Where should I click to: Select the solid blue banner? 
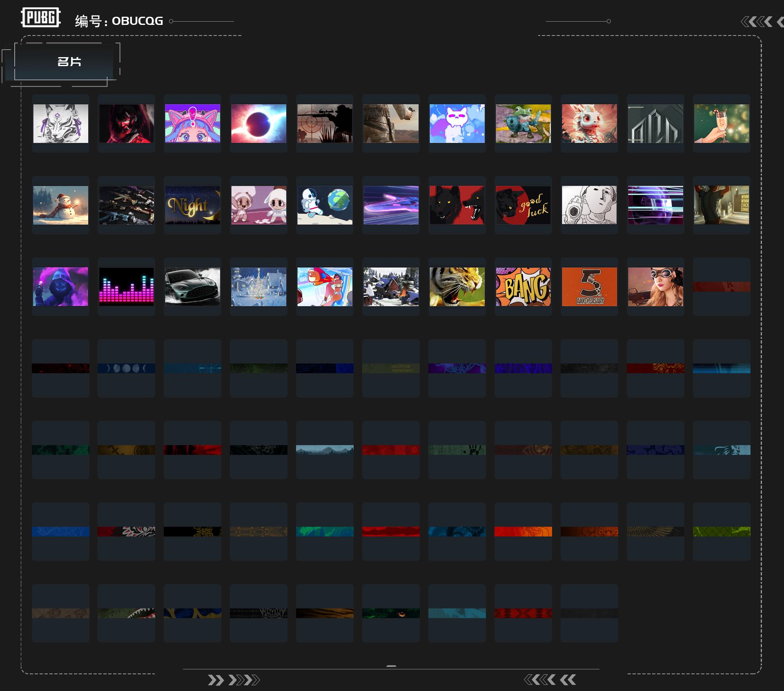pyautogui.click(x=60, y=531)
